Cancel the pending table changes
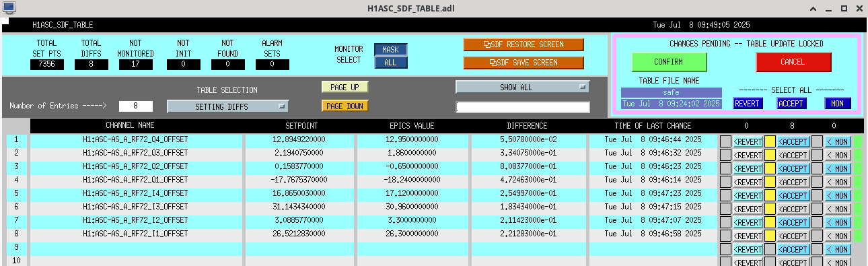868x266 pixels. point(794,62)
